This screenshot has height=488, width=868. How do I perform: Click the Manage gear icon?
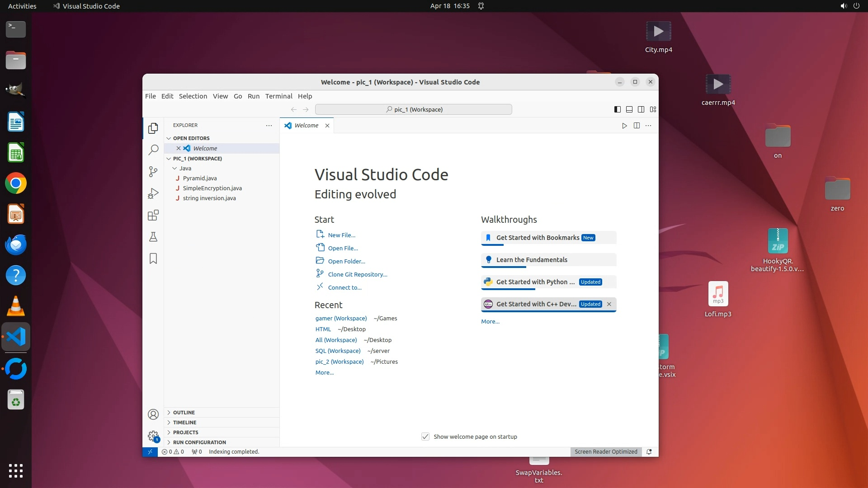tap(153, 436)
